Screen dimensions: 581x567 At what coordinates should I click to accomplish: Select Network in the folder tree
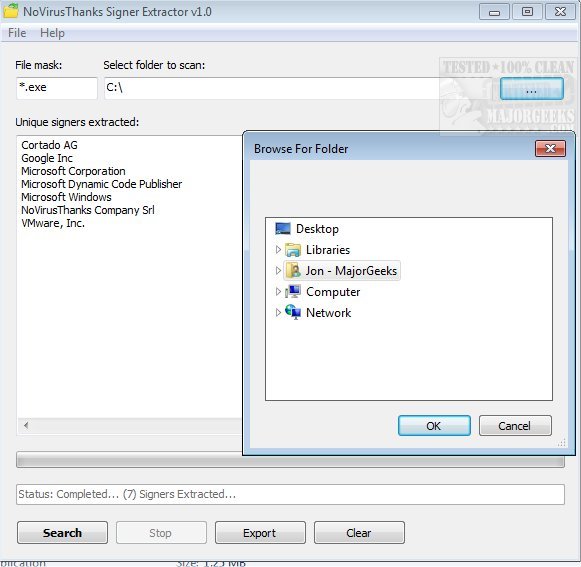tap(328, 312)
